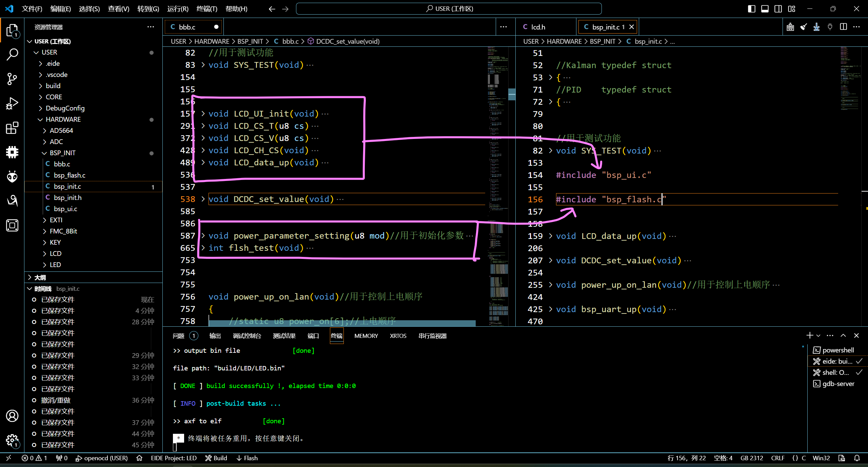Click the left editor minimap
868x467 pixels.
pos(498,186)
